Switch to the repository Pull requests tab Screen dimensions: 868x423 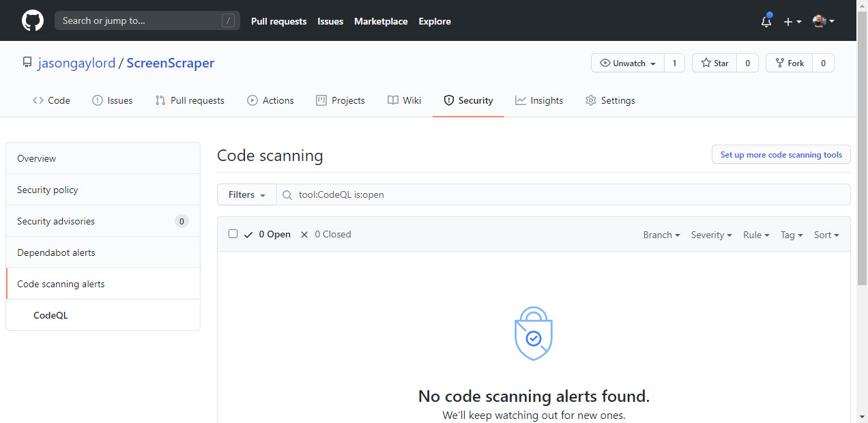pyautogui.click(x=190, y=100)
